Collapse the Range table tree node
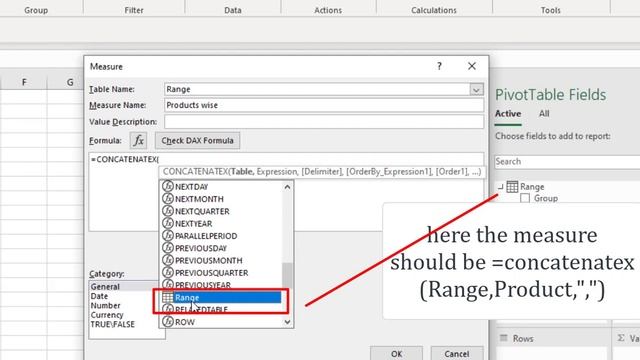640x360 pixels. [500, 187]
